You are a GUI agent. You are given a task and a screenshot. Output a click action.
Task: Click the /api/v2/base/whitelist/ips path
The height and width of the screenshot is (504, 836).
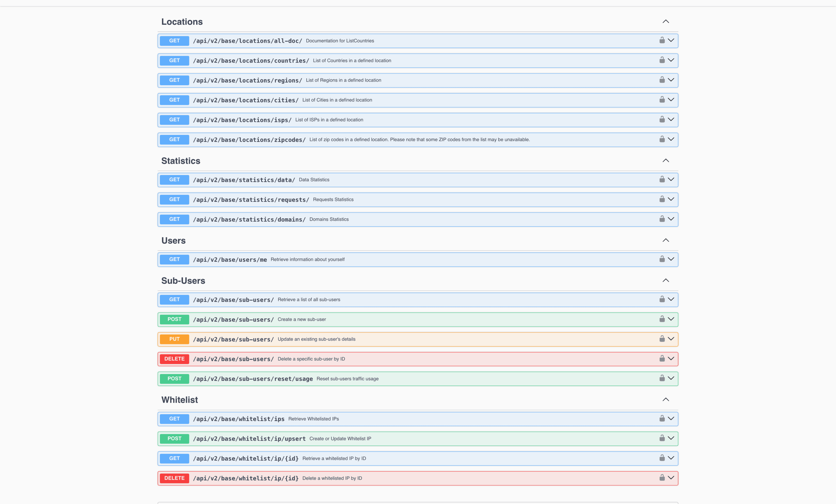coord(238,419)
